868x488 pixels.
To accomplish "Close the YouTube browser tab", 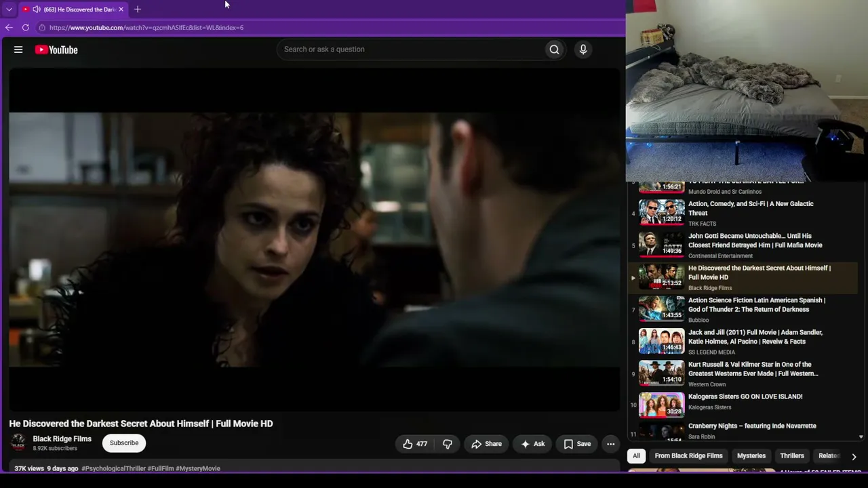I will [121, 9].
